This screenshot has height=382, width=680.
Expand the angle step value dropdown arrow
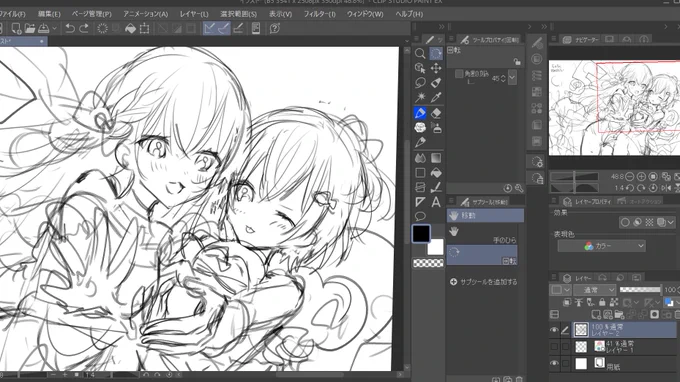[512, 78]
